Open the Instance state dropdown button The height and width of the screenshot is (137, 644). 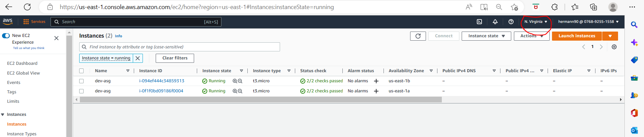[486, 36]
